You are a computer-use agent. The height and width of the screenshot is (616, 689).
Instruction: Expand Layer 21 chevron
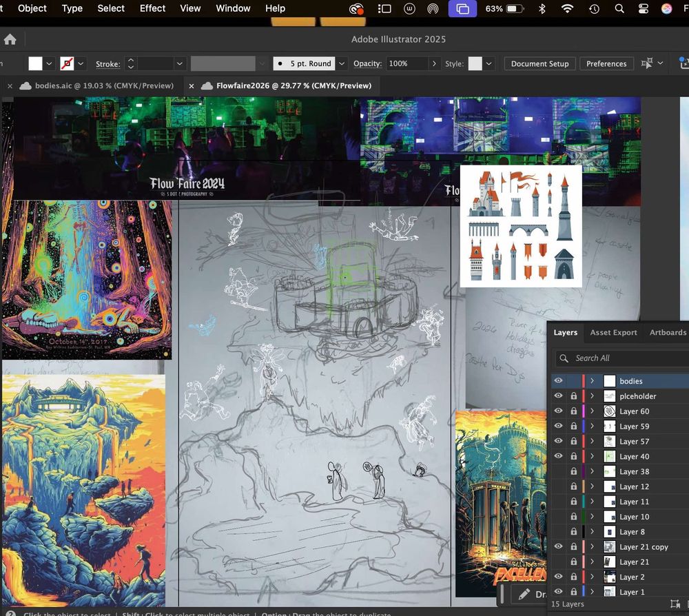[x=593, y=562]
